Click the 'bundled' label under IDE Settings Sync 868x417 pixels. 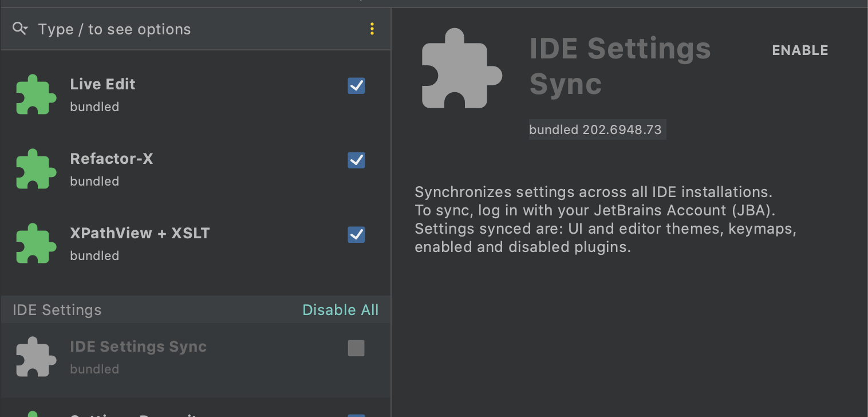coord(94,369)
